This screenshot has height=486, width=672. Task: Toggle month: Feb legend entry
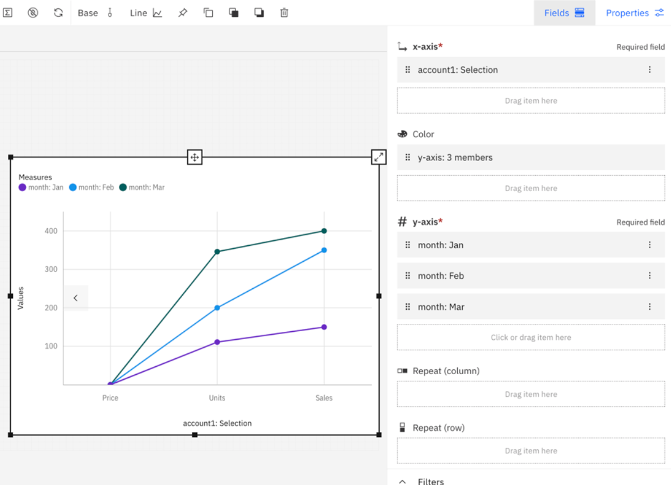pos(91,187)
